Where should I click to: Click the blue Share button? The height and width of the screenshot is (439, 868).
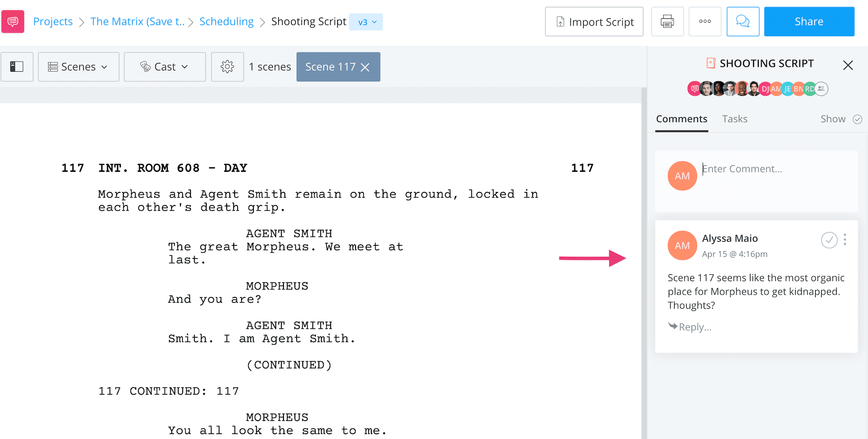coord(809,21)
